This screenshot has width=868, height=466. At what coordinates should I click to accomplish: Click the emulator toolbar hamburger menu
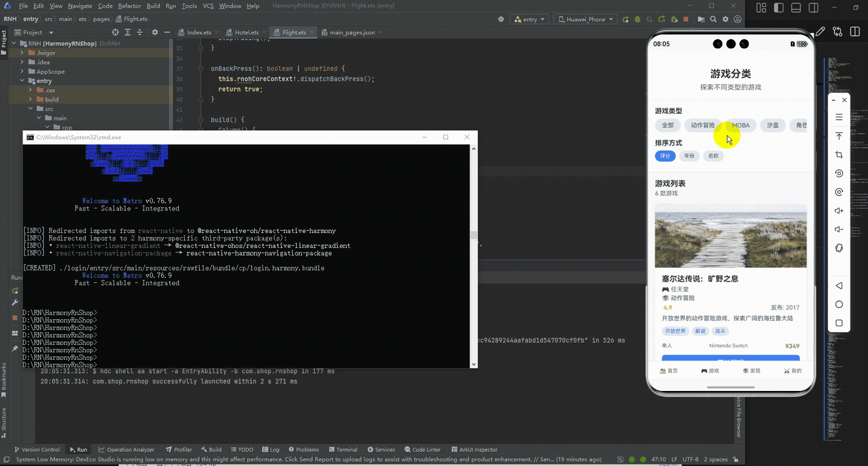point(839,117)
